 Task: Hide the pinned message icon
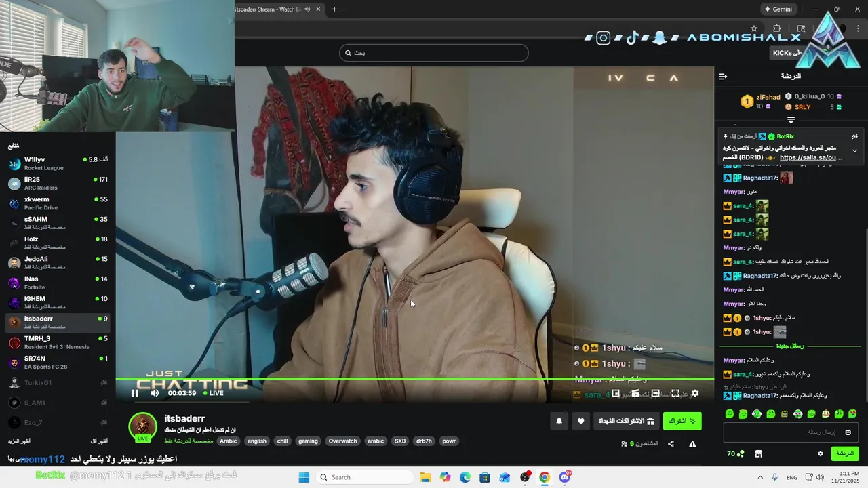click(x=855, y=136)
